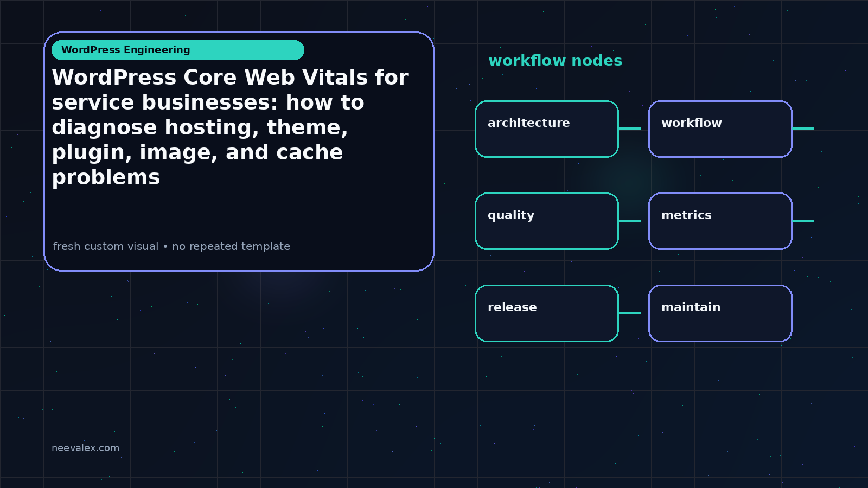Viewport: 868px width, 488px height.
Task: Select the workflow node box
Action: click(x=720, y=129)
